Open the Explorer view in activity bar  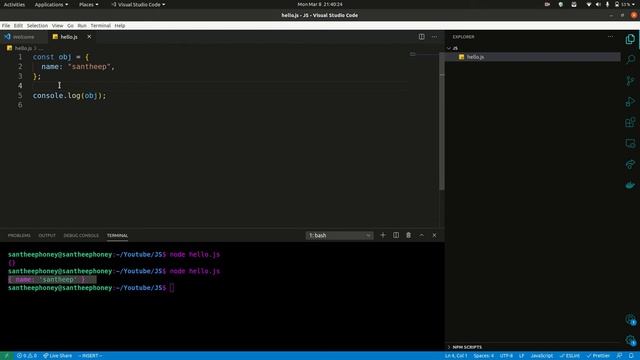630,39
